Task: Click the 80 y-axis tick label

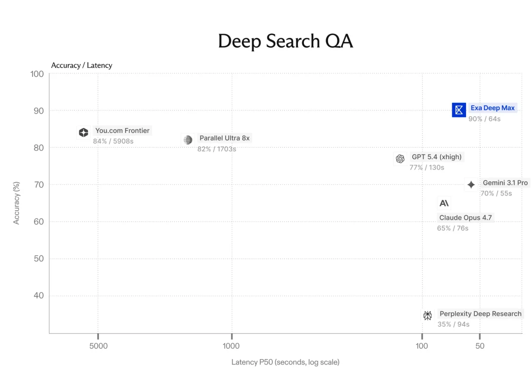Action: tap(39, 148)
